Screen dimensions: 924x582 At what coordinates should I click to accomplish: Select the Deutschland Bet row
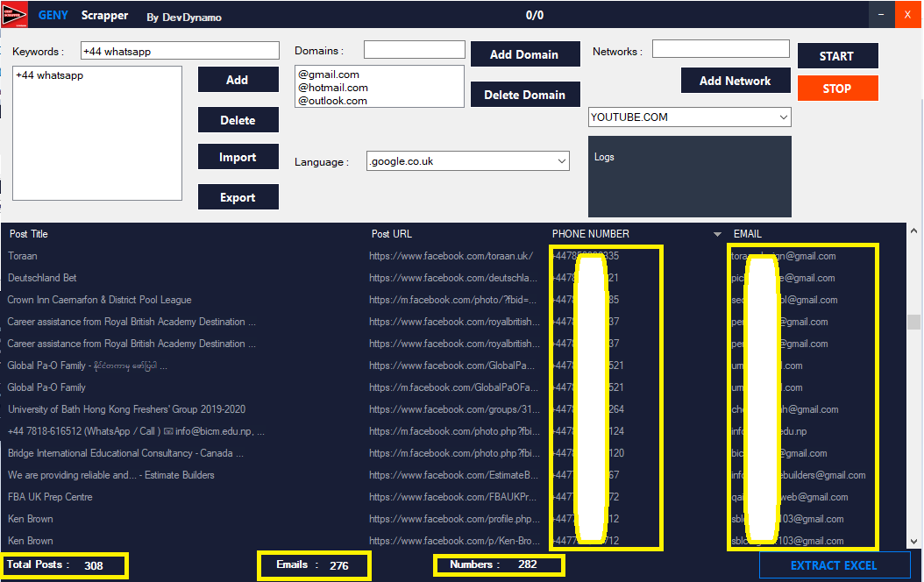(x=452, y=278)
